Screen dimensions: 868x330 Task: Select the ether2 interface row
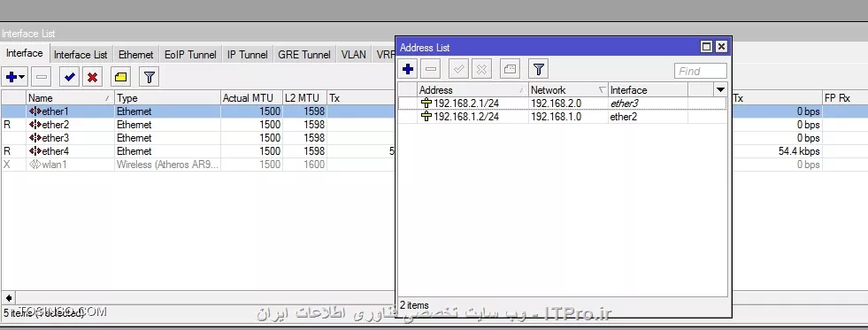pyautogui.click(x=198, y=125)
